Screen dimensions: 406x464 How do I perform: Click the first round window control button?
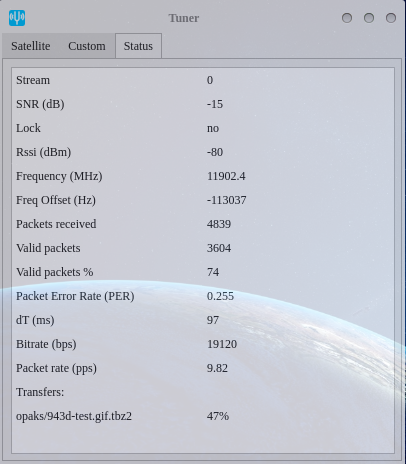347,18
